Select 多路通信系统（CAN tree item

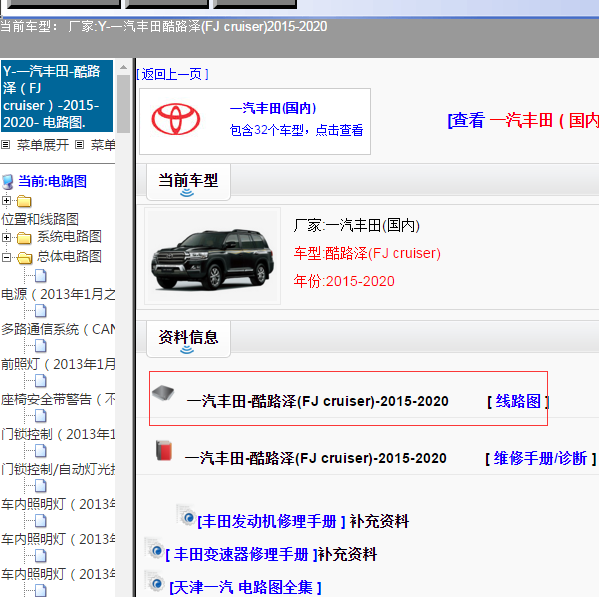[x=58, y=329]
